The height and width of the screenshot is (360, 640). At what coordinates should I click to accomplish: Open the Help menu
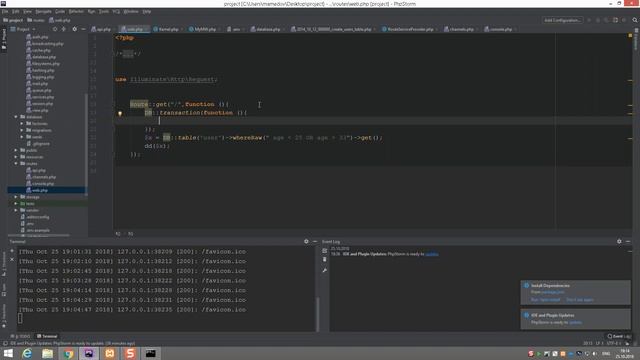click(x=147, y=11)
